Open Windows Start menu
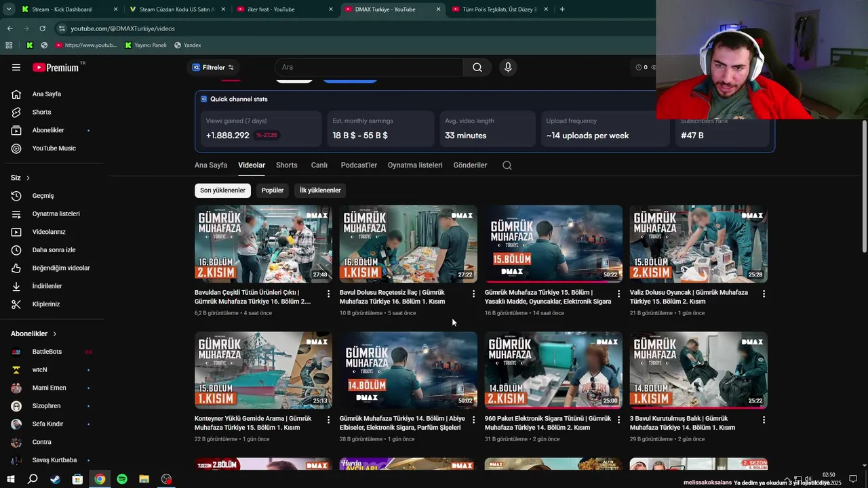The height and width of the screenshot is (488, 868). click(10, 479)
